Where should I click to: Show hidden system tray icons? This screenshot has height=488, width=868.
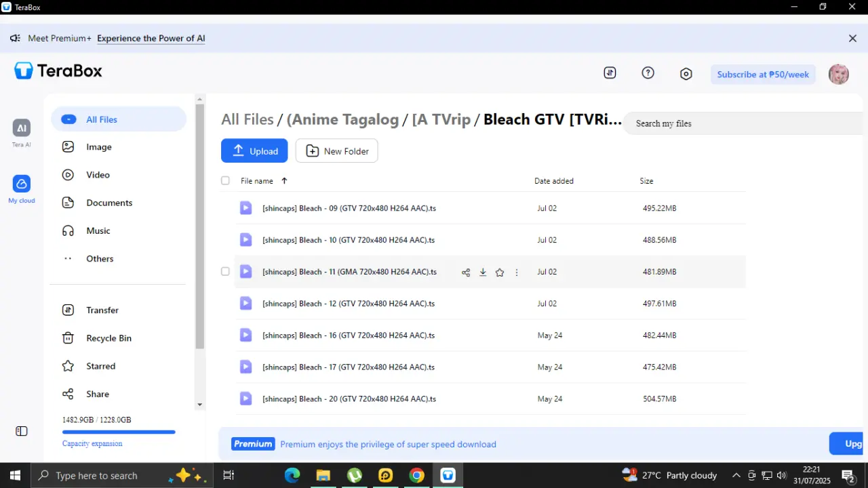(x=735, y=476)
